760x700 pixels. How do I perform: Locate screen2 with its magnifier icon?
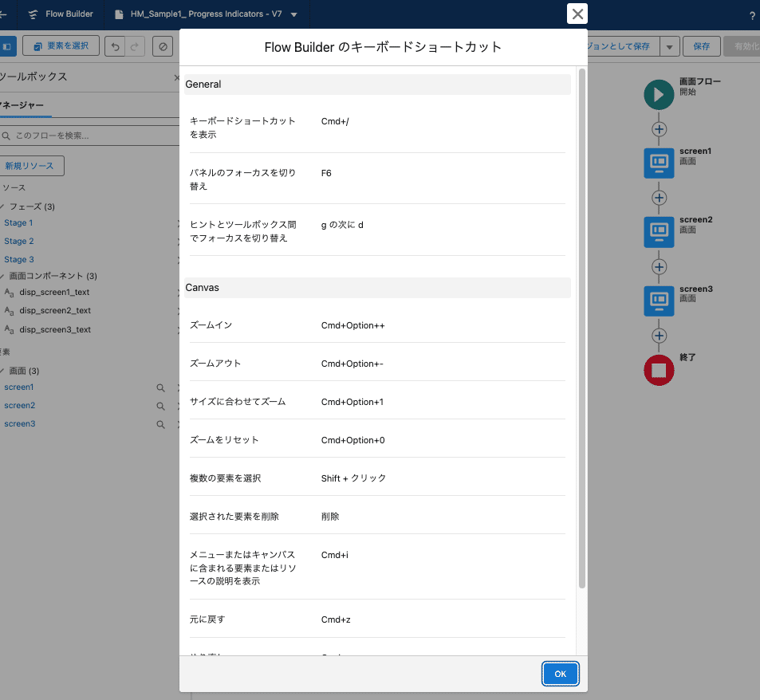160,407
